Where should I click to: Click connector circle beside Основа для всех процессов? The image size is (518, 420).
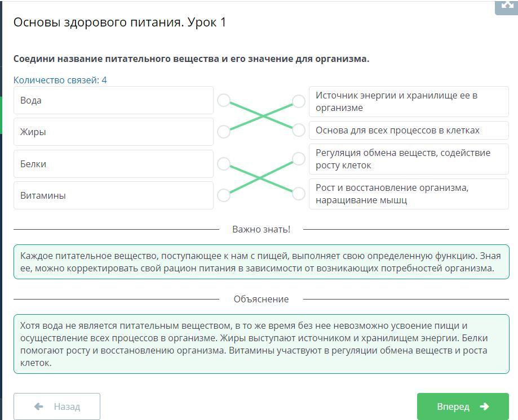(x=299, y=130)
